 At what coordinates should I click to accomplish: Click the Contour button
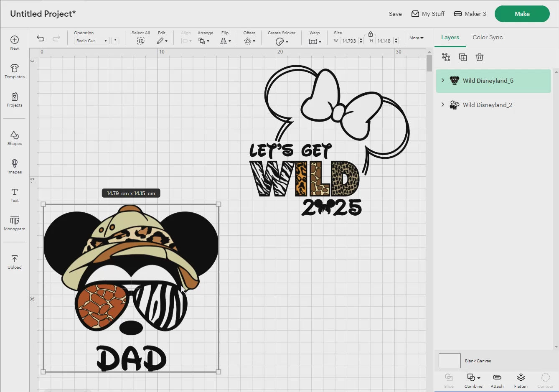[x=545, y=380]
